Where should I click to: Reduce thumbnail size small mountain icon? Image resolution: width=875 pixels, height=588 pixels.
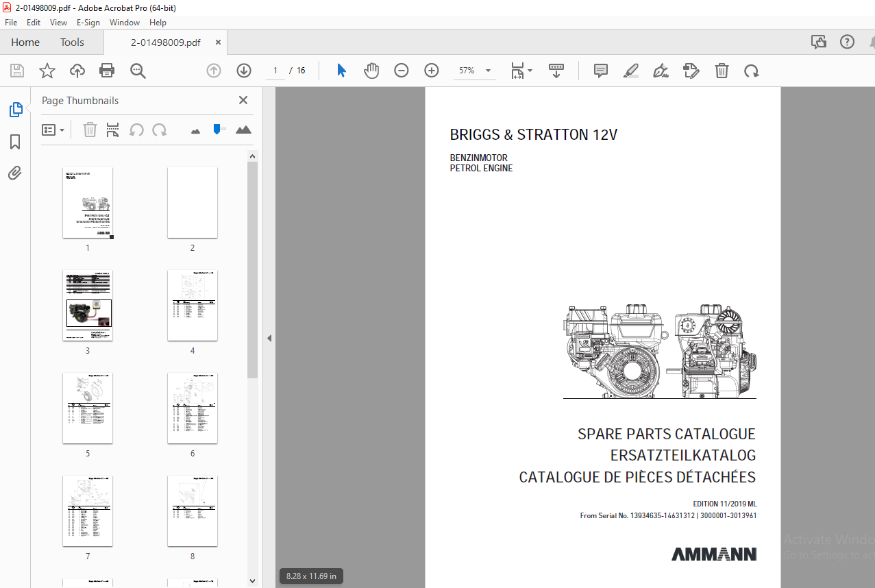[x=195, y=130]
